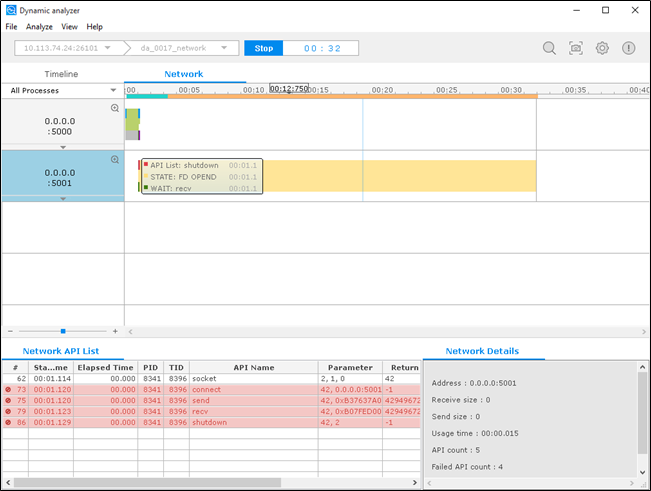Open the da_0017_network application dropdown
The height and width of the screenshot is (491, 651).
(185, 48)
